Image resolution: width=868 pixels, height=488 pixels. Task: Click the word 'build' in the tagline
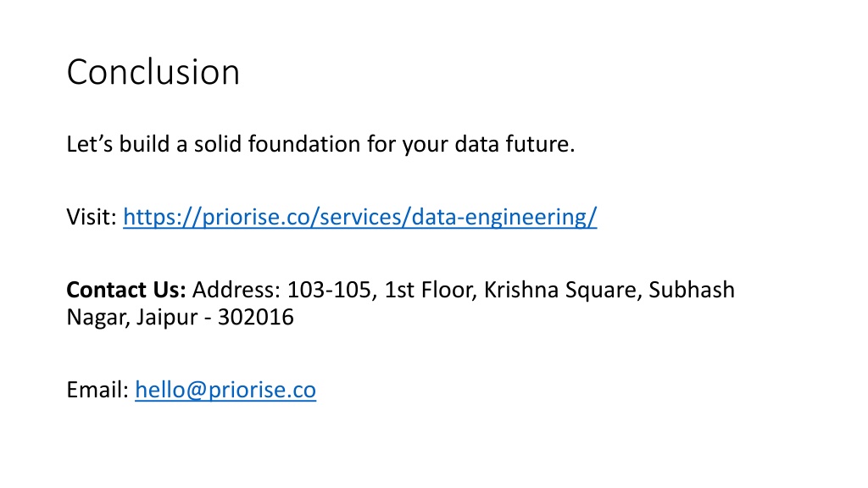pos(144,144)
